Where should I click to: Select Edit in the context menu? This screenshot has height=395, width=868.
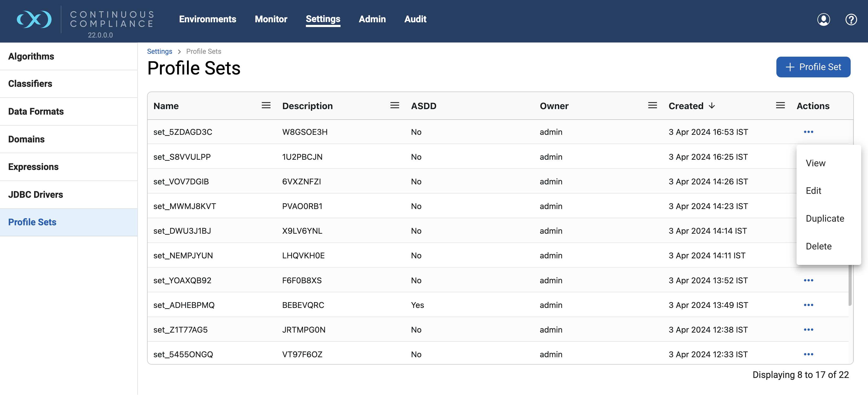(x=813, y=191)
